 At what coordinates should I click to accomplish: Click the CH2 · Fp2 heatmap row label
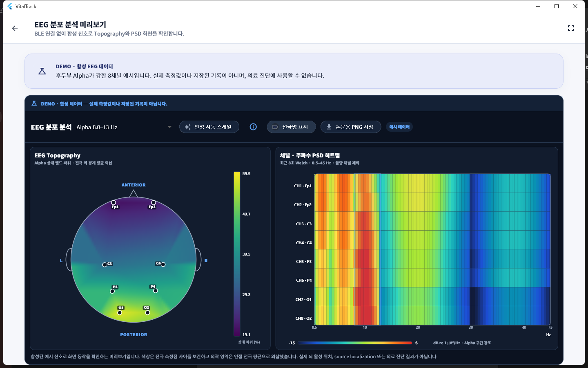pos(303,205)
